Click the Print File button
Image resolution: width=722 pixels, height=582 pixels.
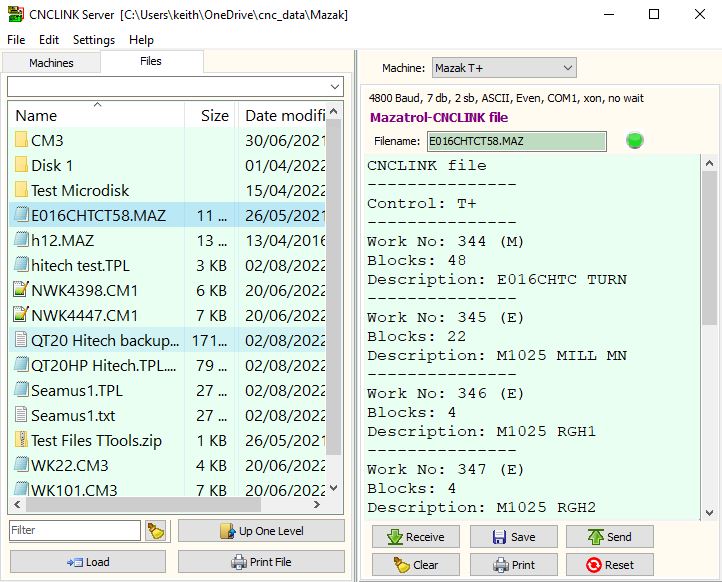click(261, 561)
